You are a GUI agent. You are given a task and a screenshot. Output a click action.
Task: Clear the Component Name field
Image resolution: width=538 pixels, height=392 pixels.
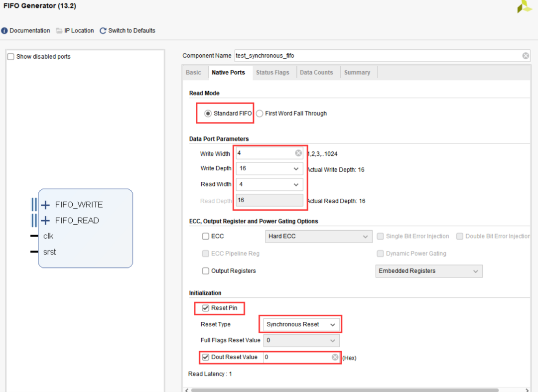[x=526, y=56]
